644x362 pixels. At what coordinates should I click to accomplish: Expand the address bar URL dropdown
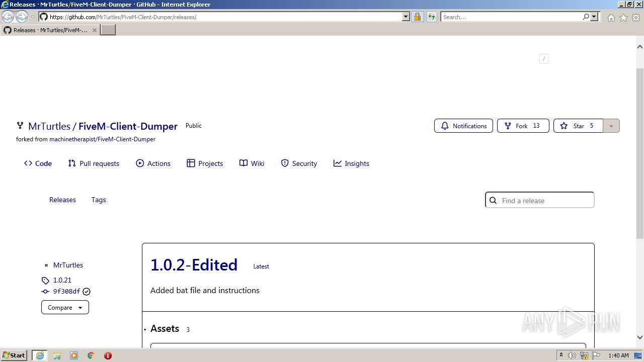pyautogui.click(x=406, y=17)
